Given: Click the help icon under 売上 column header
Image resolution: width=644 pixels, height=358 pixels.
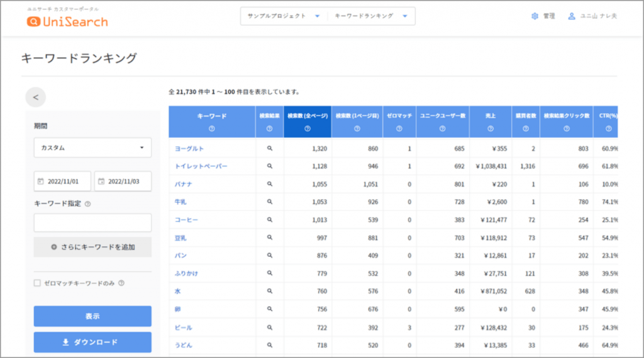Looking at the screenshot, I should pos(490,129).
